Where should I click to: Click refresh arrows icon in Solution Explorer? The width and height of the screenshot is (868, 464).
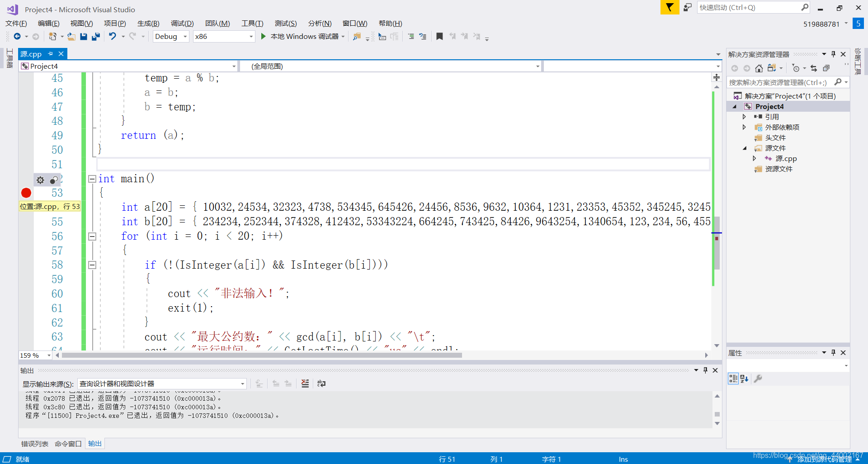(814, 68)
